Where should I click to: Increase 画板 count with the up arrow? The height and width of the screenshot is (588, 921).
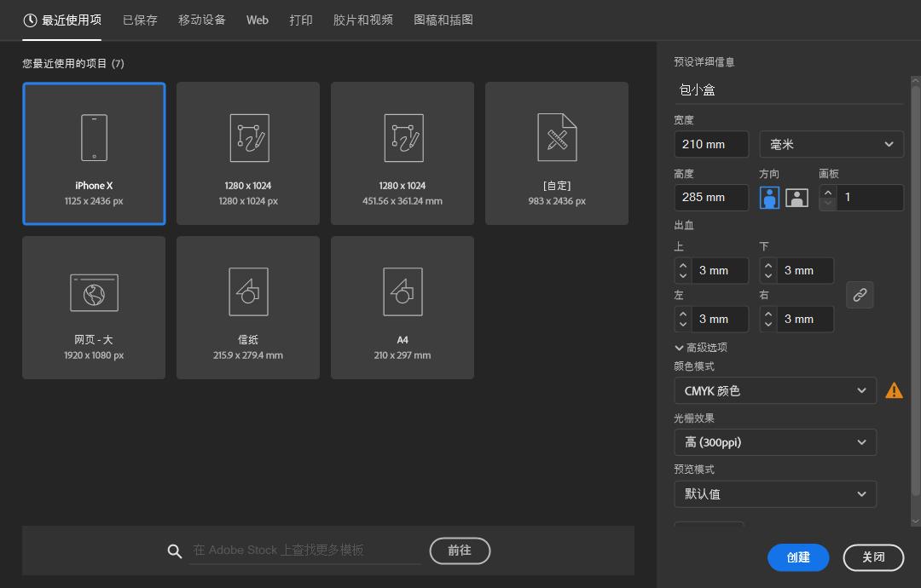tap(827, 191)
